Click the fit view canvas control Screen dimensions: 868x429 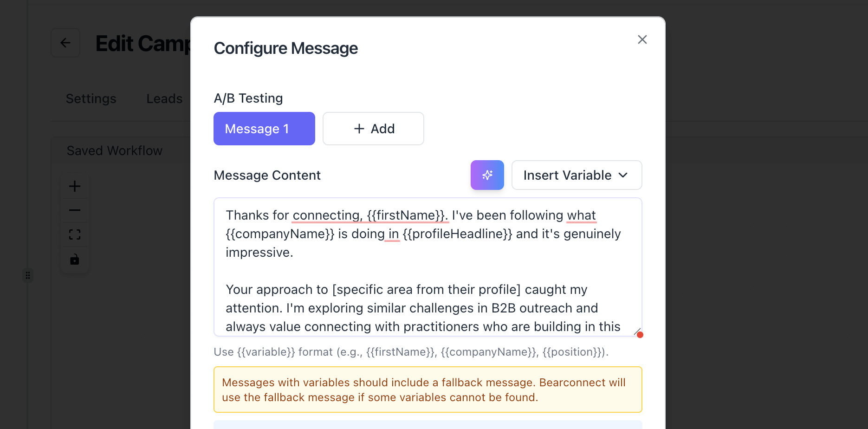pos(75,234)
